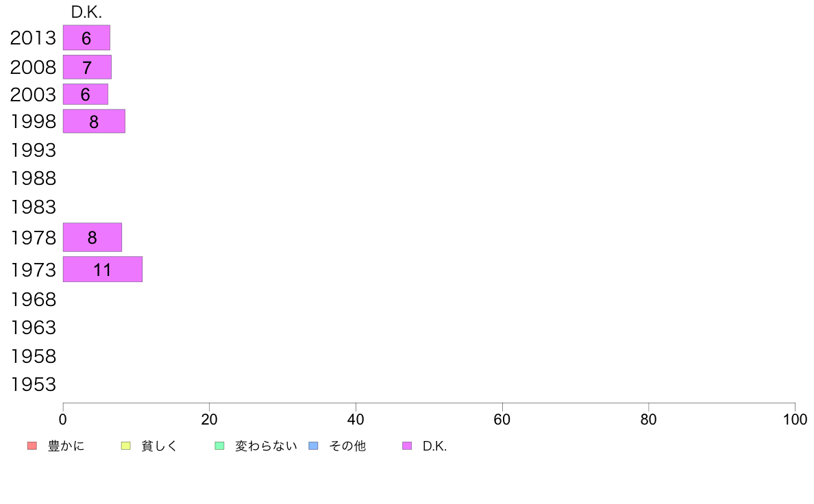814x504 pixels.
Task: Select the 2013 bar with value 6
Action: (87, 38)
